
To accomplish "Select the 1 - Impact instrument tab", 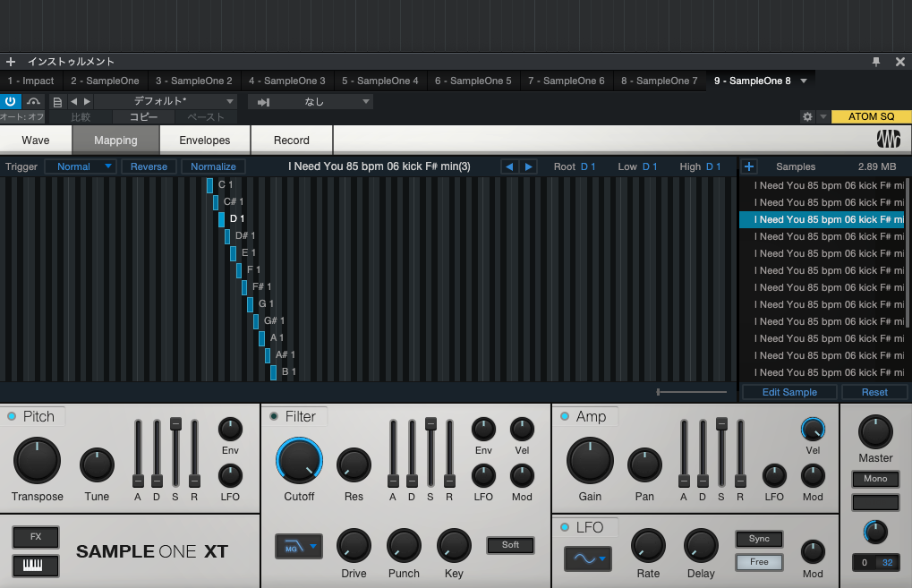I will pos(31,81).
